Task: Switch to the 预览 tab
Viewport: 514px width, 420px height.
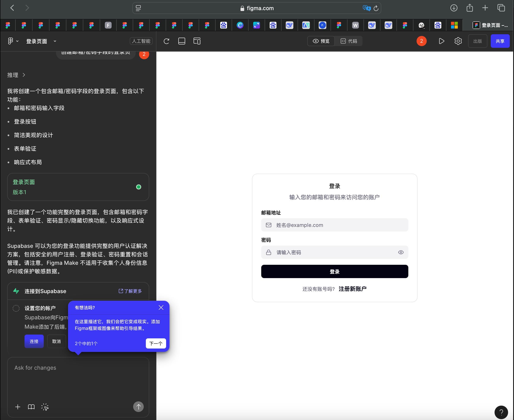Action: (321, 41)
